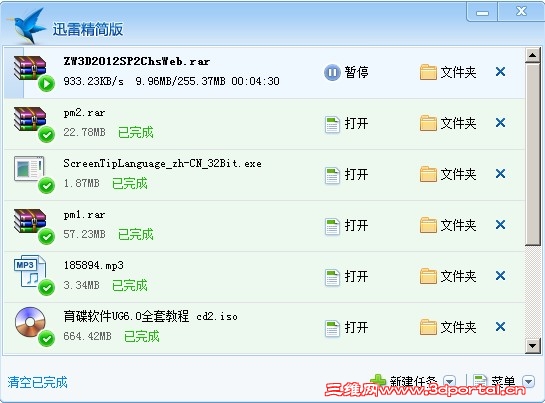Click the pm1.rar archive icon
Image resolution: width=545 pixels, height=403 pixels.
[x=34, y=226]
